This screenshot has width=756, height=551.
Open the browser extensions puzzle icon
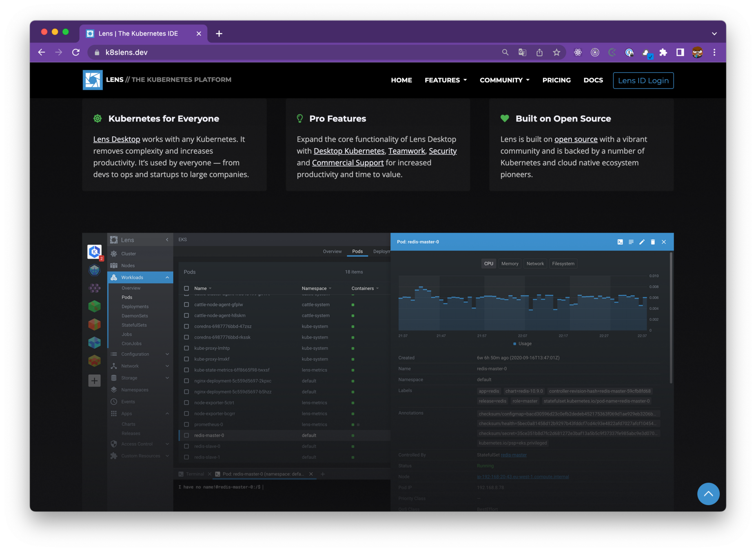pyautogui.click(x=663, y=52)
